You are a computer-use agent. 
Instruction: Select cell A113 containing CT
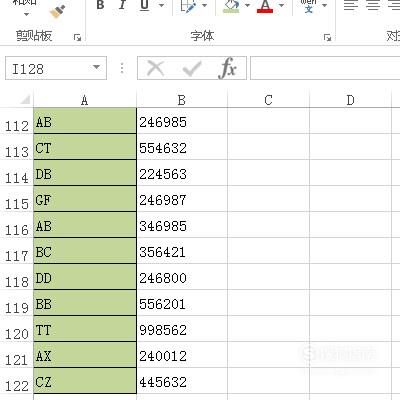tap(85, 147)
